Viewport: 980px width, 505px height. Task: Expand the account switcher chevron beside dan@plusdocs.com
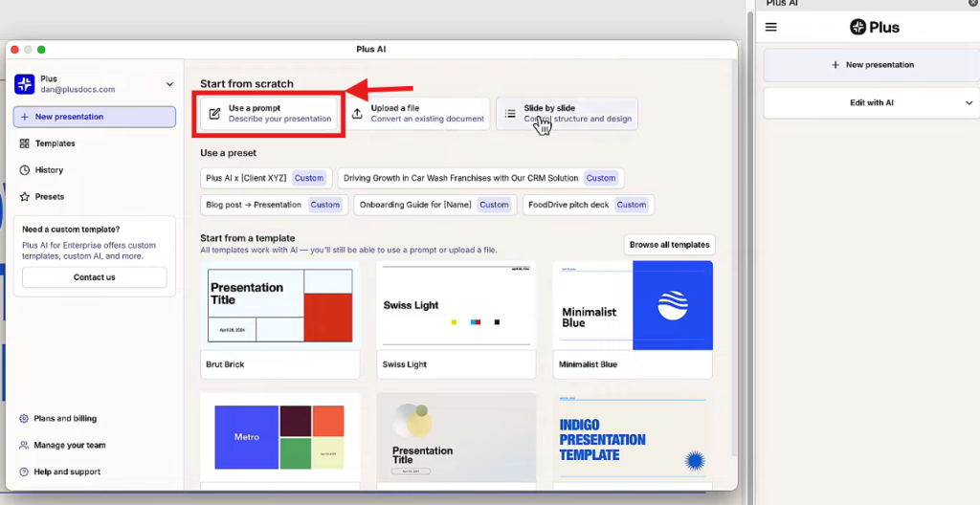[x=169, y=84]
